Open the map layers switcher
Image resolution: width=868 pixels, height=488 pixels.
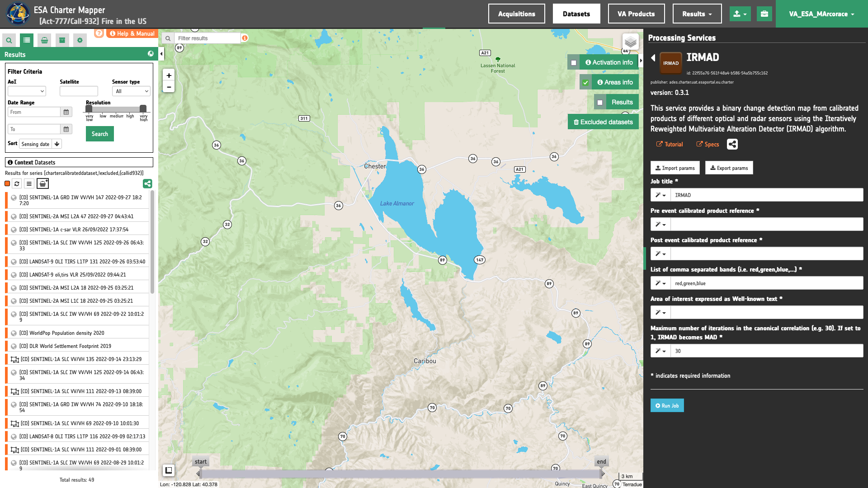(630, 42)
